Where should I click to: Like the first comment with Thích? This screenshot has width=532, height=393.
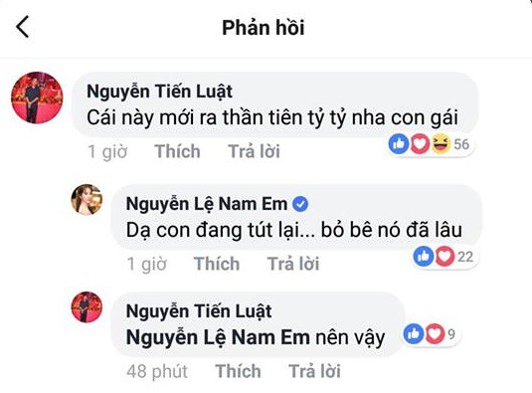tap(177, 151)
